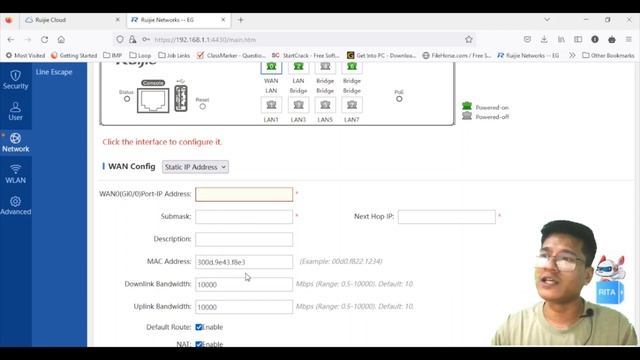The height and width of the screenshot is (360, 640).
Task: Open the Pocket save icon
Action: pyautogui.click(x=527, y=40)
